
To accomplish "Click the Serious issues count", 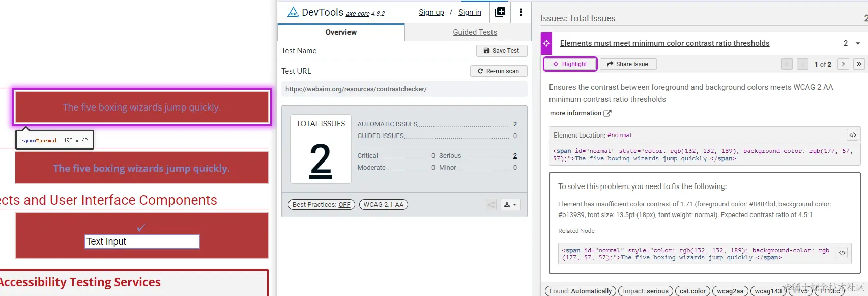I will [515, 156].
